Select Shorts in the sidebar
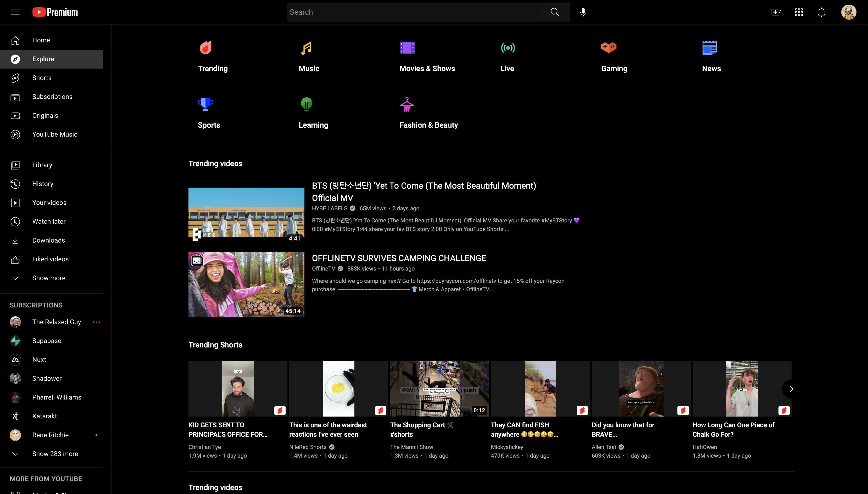This screenshot has width=868, height=494. (41, 78)
